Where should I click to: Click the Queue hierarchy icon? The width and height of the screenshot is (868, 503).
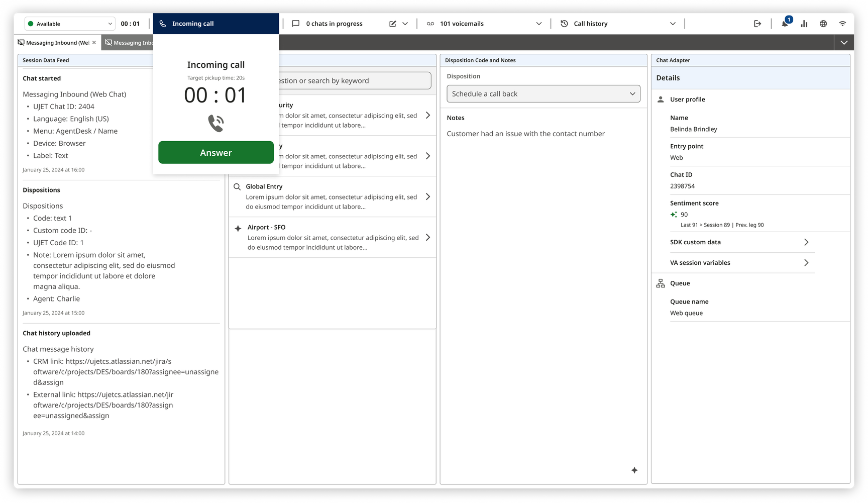tap(661, 283)
